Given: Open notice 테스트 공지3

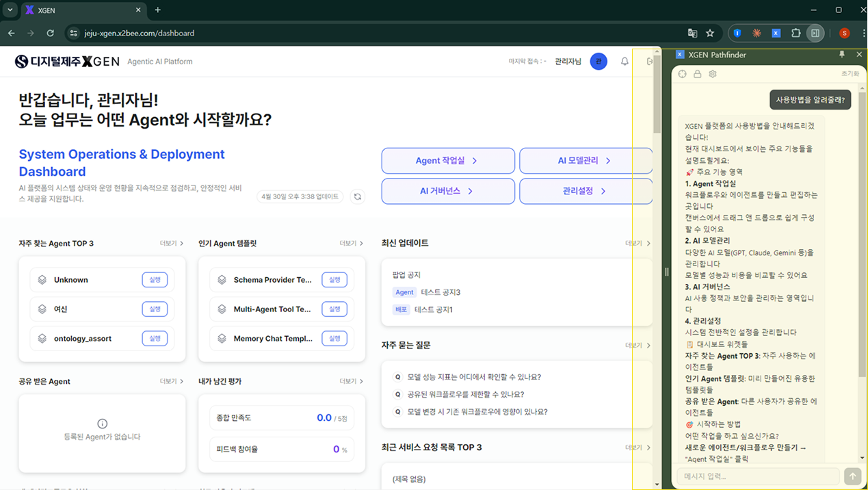Looking at the screenshot, I should coord(440,292).
